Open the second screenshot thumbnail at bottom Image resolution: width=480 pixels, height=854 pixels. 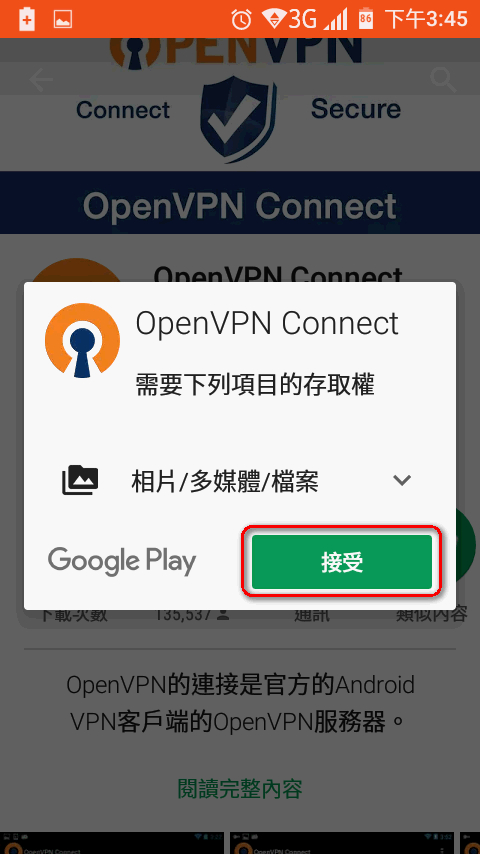(342, 843)
